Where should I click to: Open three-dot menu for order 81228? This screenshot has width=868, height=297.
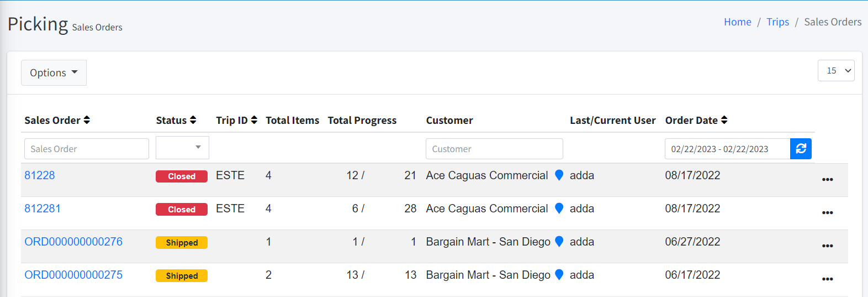click(x=827, y=180)
